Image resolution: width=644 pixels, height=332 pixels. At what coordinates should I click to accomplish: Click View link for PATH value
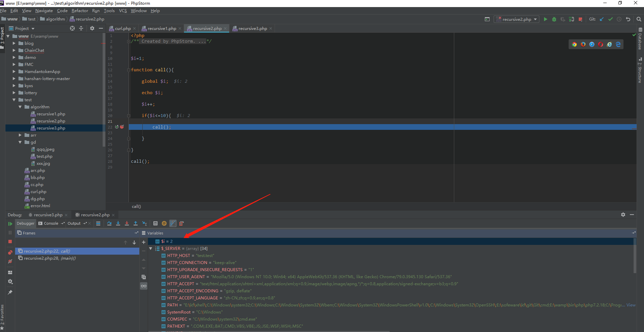631,305
